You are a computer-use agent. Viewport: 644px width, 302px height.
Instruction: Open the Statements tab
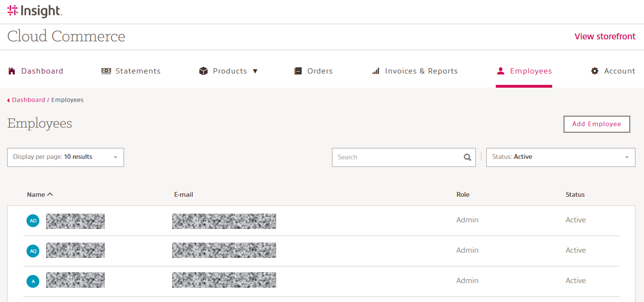point(138,71)
